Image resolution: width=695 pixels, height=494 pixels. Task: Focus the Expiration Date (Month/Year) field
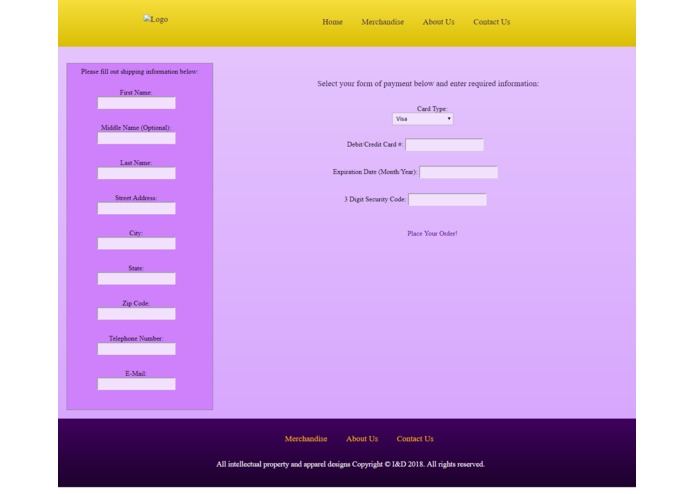[459, 172]
